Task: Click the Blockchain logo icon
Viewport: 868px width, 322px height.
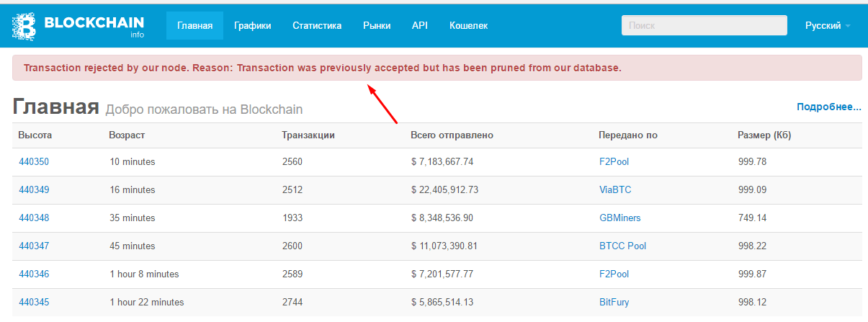Action: click(x=26, y=26)
